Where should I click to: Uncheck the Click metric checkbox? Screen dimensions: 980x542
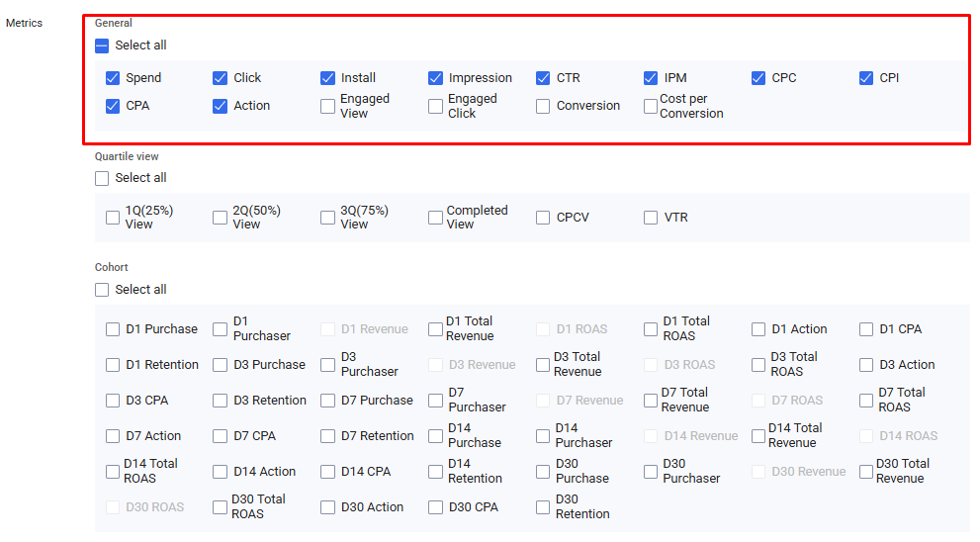220,78
